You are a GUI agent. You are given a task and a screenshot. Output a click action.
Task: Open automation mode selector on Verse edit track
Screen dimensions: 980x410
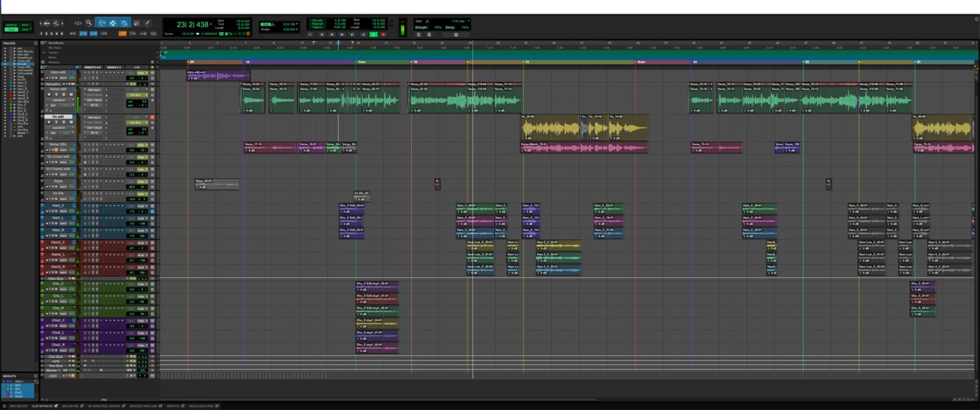coord(66,105)
